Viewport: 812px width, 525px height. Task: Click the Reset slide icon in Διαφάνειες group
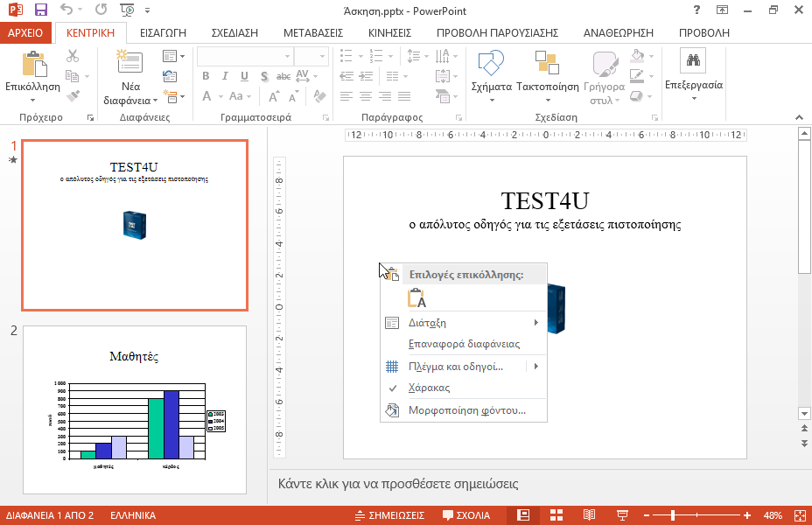[170, 76]
